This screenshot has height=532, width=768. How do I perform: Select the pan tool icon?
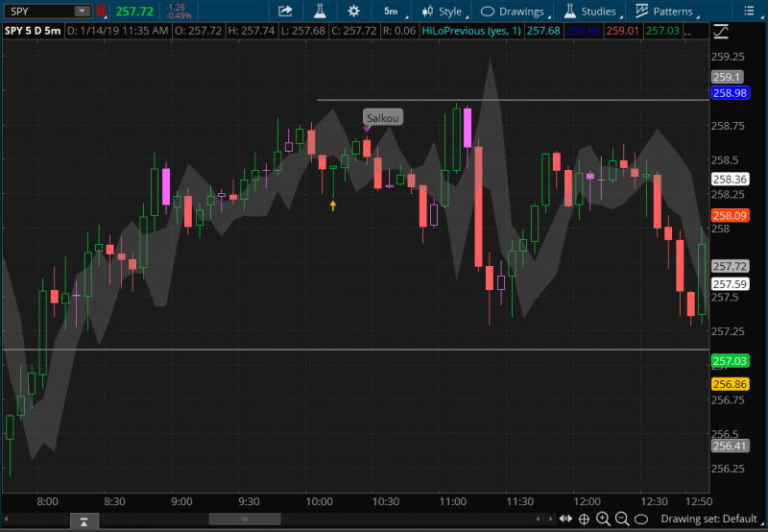pos(565,519)
